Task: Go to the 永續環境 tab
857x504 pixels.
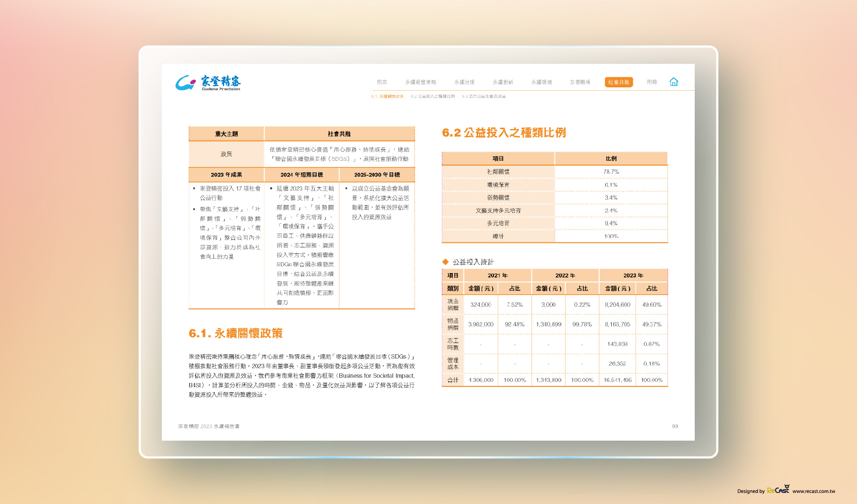Action: click(542, 82)
